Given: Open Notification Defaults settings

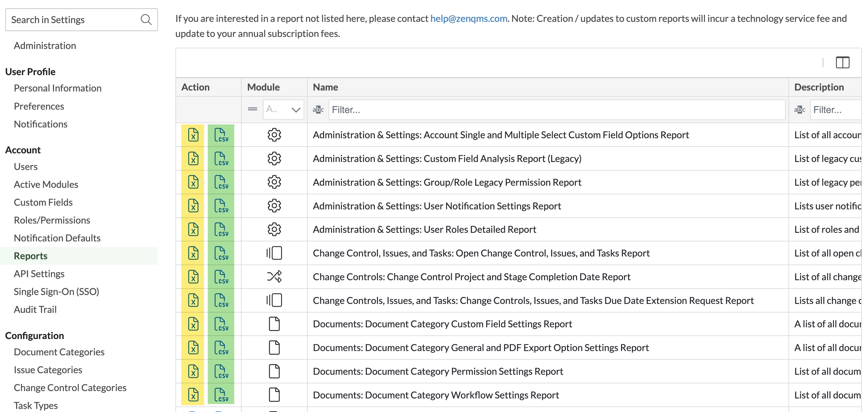Looking at the screenshot, I should [x=57, y=238].
